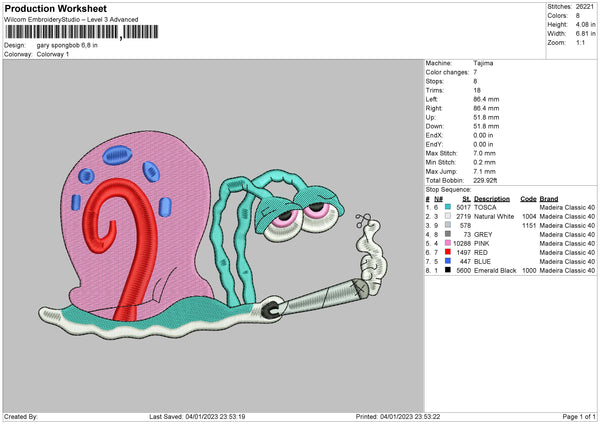Viewport: 600px width, 424px height.
Task: Click the Natural White color swatch
Action: tap(448, 216)
